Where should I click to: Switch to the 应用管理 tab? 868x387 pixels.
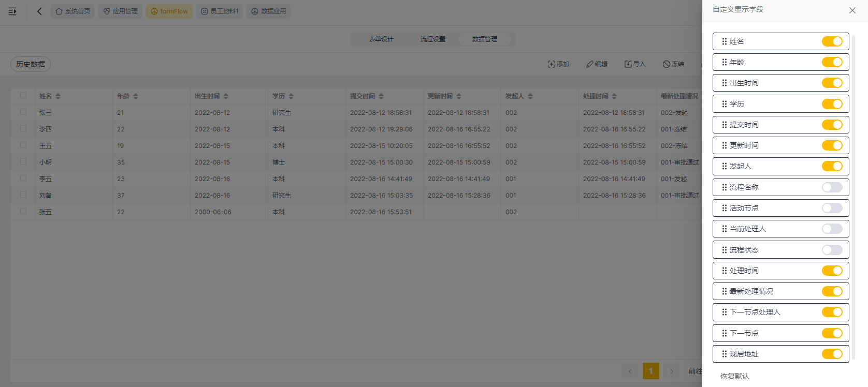[x=120, y=11]
